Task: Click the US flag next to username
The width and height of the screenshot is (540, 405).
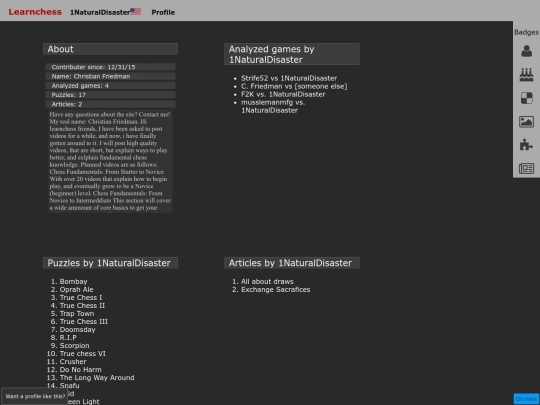Action: point(136,12)
